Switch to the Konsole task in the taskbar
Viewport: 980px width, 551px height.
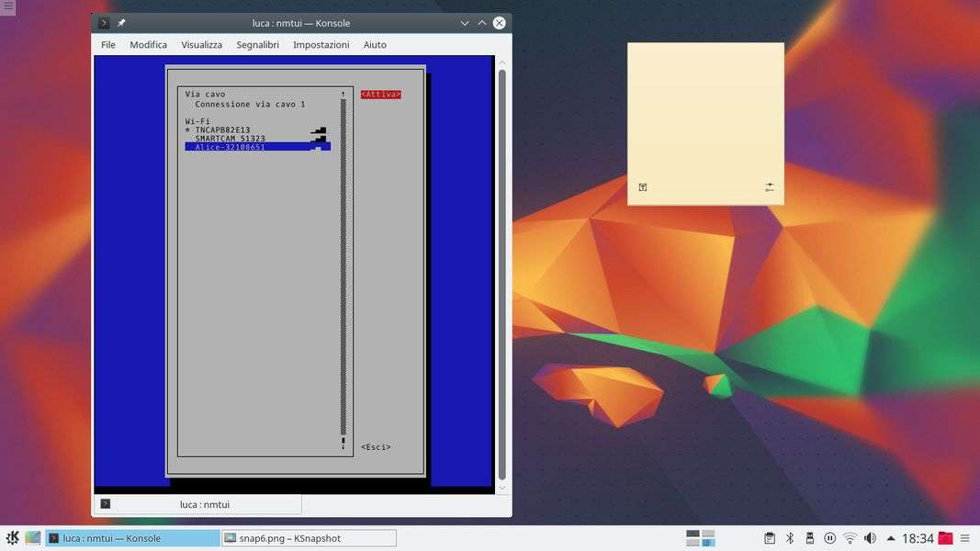(x=132, y=538)
